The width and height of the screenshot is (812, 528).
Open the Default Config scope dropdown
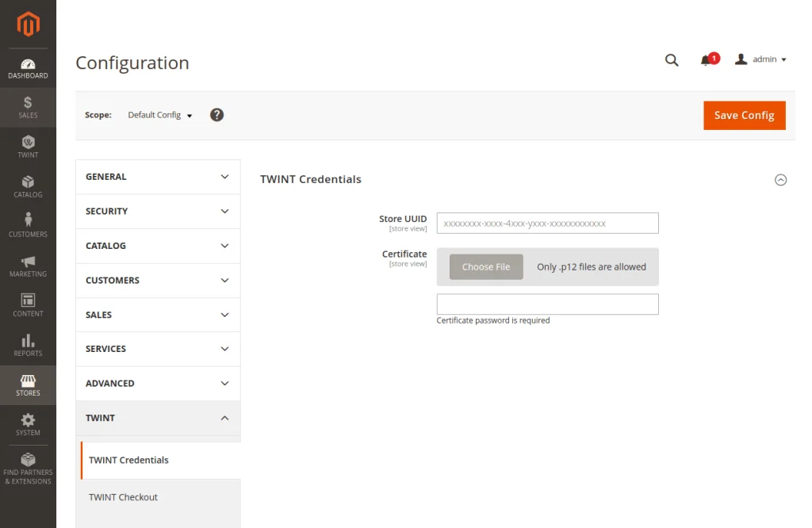pyautogui.click(x=160, y=115)
